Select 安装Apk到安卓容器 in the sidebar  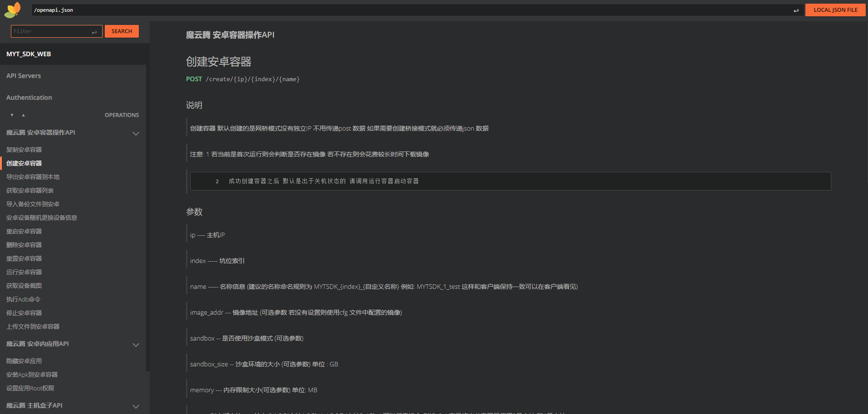tap(32, 374)
